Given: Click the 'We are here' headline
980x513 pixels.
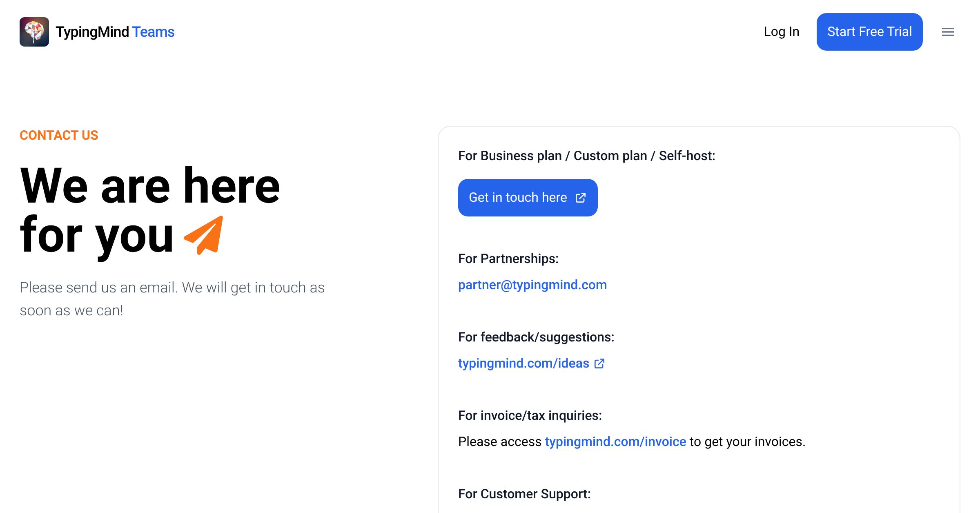Looking at the screenshot, I should 150,186.
